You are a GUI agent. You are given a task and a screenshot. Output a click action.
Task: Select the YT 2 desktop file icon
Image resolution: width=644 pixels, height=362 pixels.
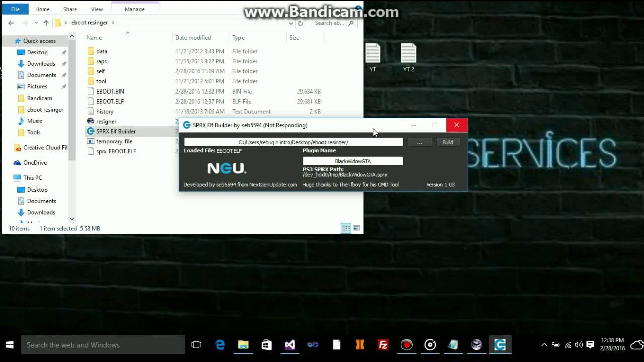coord(409,58)
